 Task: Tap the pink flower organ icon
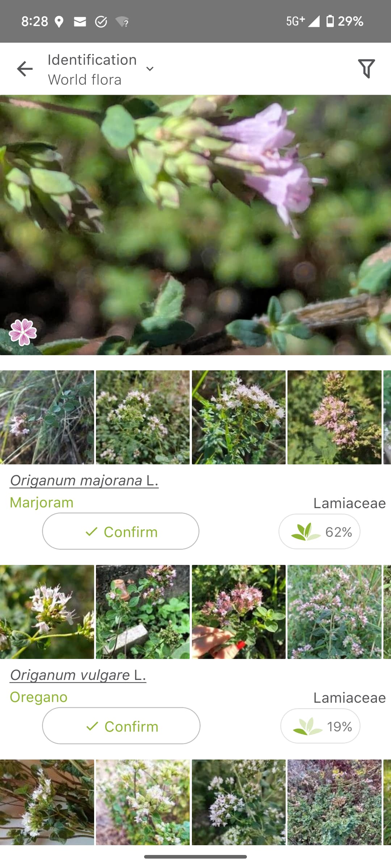[x=23, y=332]
